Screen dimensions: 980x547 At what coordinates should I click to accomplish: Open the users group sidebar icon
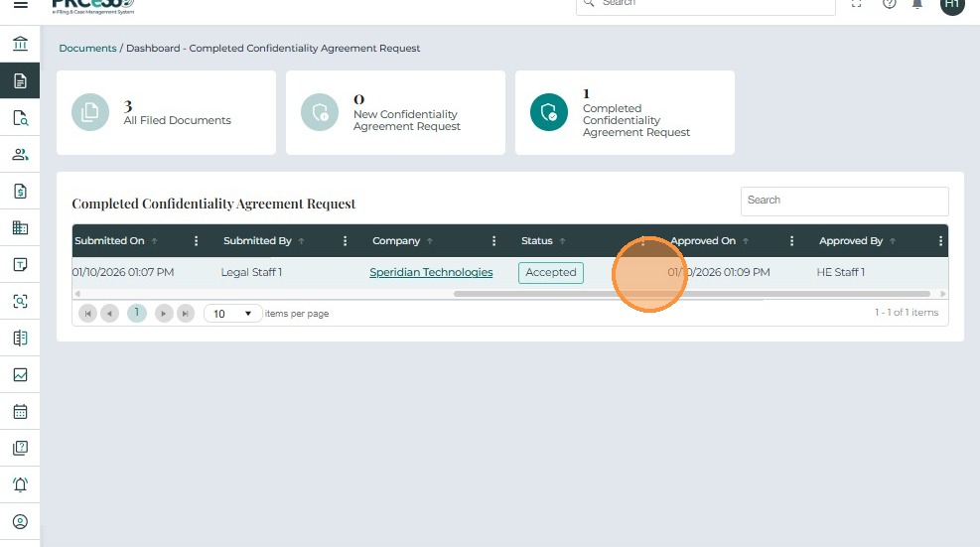[20, 155]
